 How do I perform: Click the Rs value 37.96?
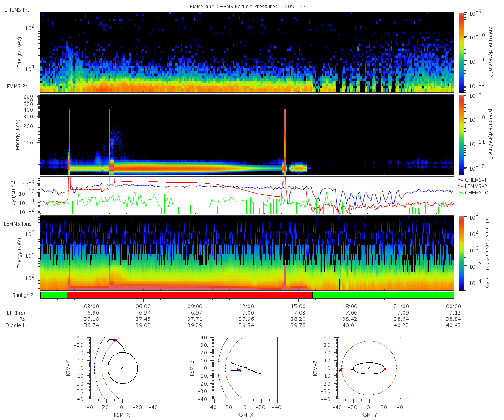coord(247,320)
